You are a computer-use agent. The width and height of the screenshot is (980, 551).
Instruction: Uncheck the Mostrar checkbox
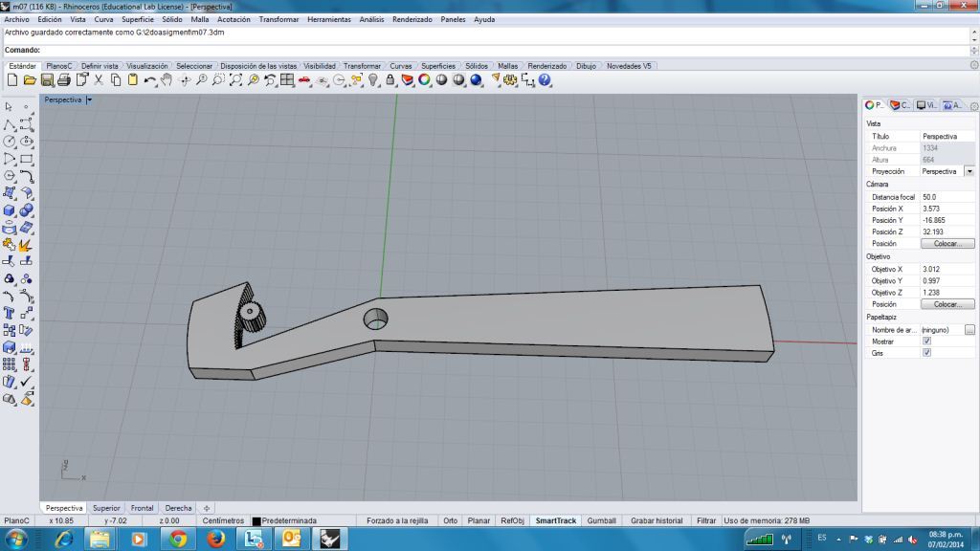click(x=926, y=342)
